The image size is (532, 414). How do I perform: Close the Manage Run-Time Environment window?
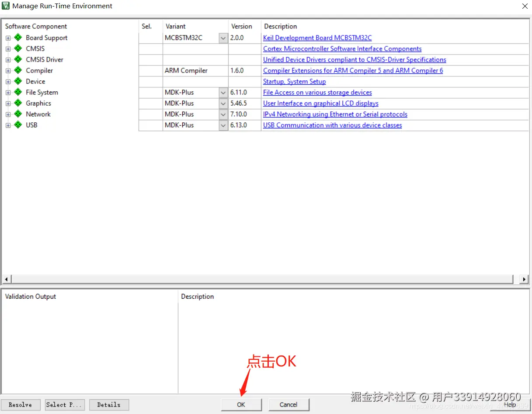click(x=525, y=6)
